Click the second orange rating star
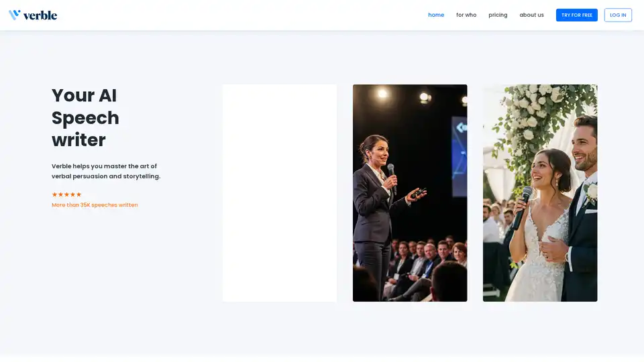This screenshot has height=362, width=644. 60,194
